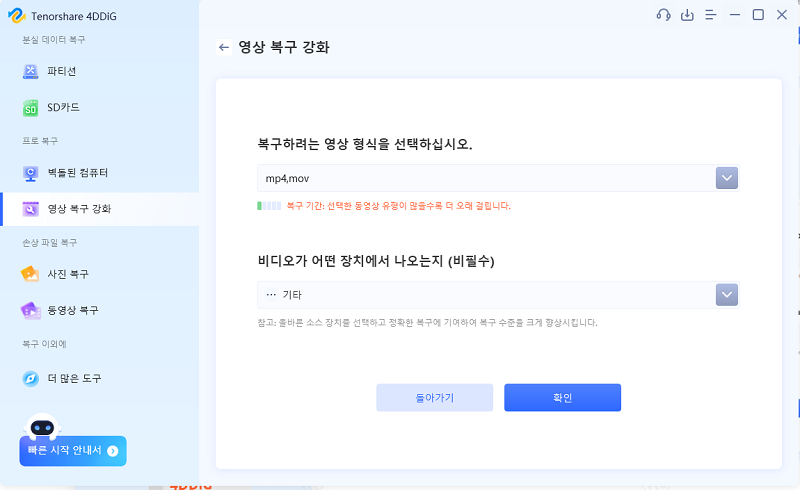This screenshot has height=490, width=800.
Task: Select 더 많은 도구 menu item
Action: click(99, 379)
